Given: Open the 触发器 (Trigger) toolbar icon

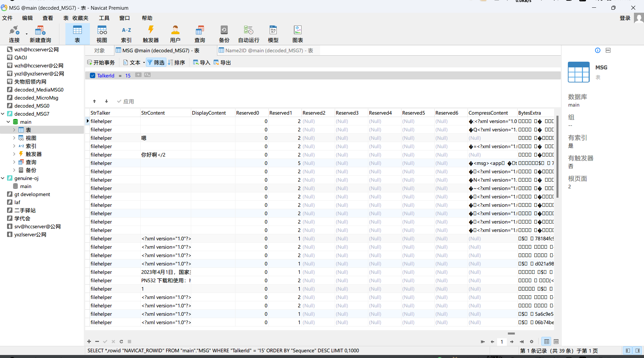Looking at the screenshot, I should point(151,34).
